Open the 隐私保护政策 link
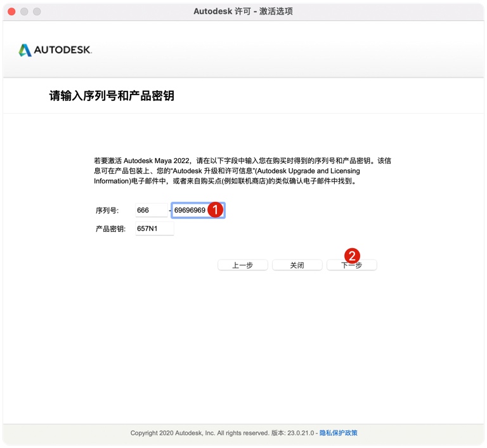487x448 pixels. (338, 433)
